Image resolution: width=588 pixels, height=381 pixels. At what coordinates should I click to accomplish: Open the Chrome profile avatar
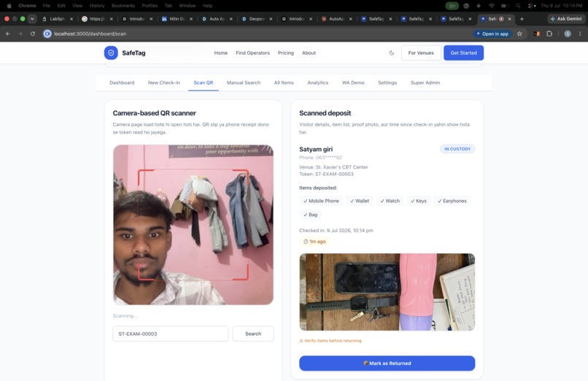coord(568,34)
